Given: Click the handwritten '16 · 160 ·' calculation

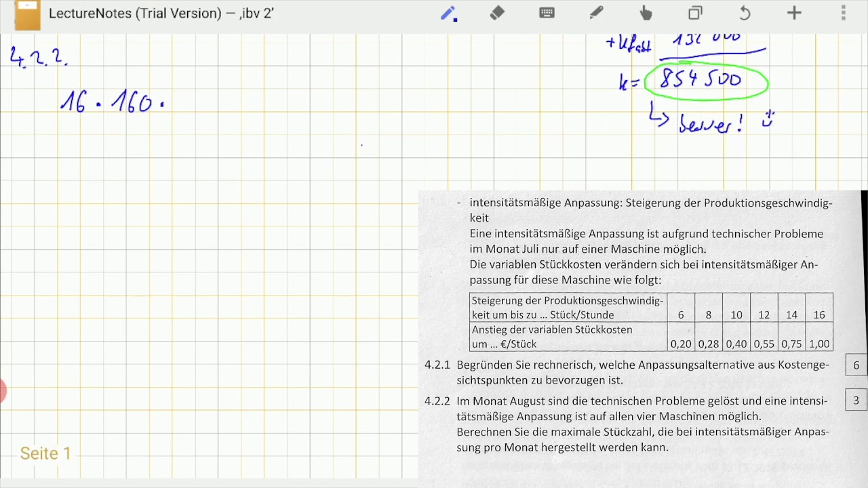Looking at the screenshot, I should click(112, 102).
